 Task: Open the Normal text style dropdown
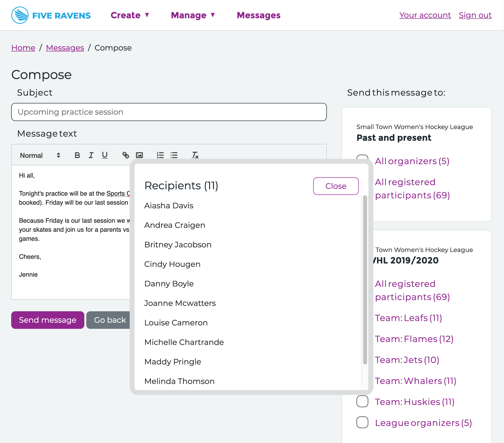click(x=40, y=155)
